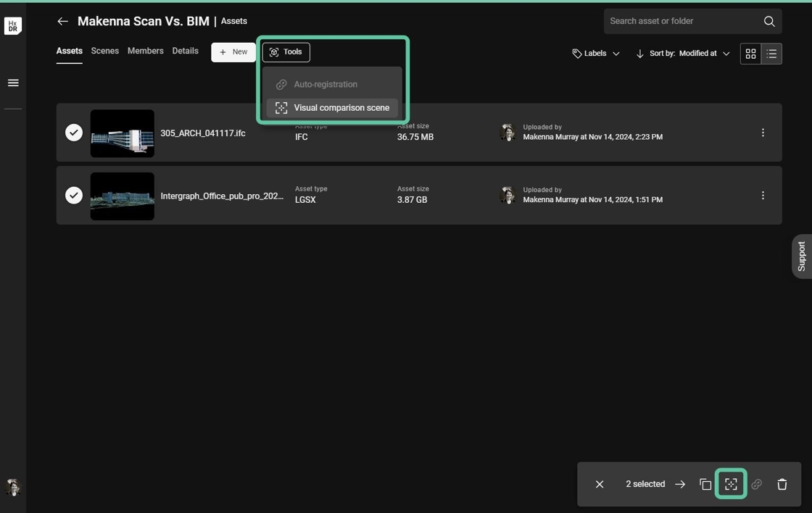Click the 36.75 MB asset size
This screenshot has height=513, width=812.
click(415, 137)
